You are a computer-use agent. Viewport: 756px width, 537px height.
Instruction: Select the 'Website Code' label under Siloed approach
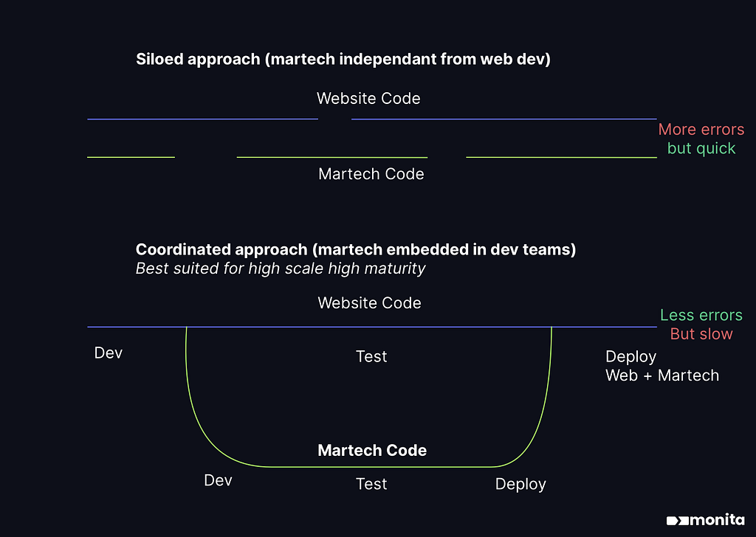click(x=368, y=98)
